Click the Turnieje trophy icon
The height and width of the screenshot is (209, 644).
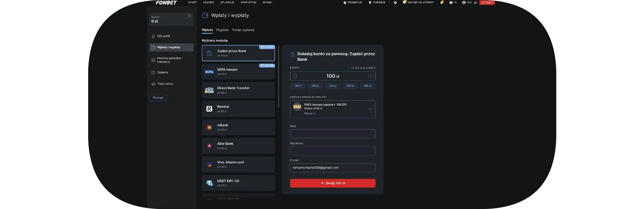point(370,2)
